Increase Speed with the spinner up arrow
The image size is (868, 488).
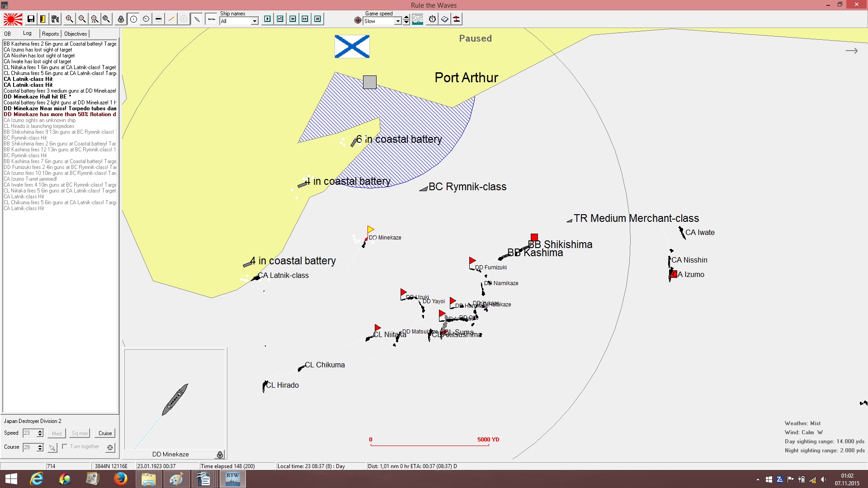tap(40, 431)
